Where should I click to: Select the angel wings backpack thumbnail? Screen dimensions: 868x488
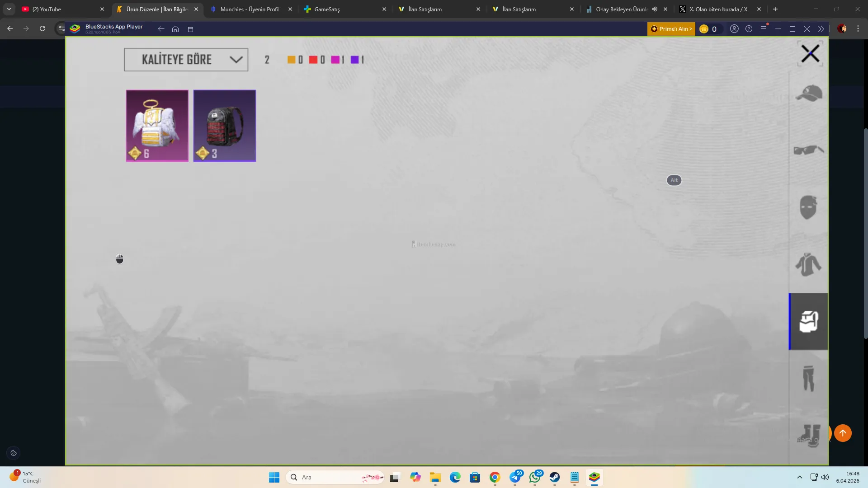point(157,126)
